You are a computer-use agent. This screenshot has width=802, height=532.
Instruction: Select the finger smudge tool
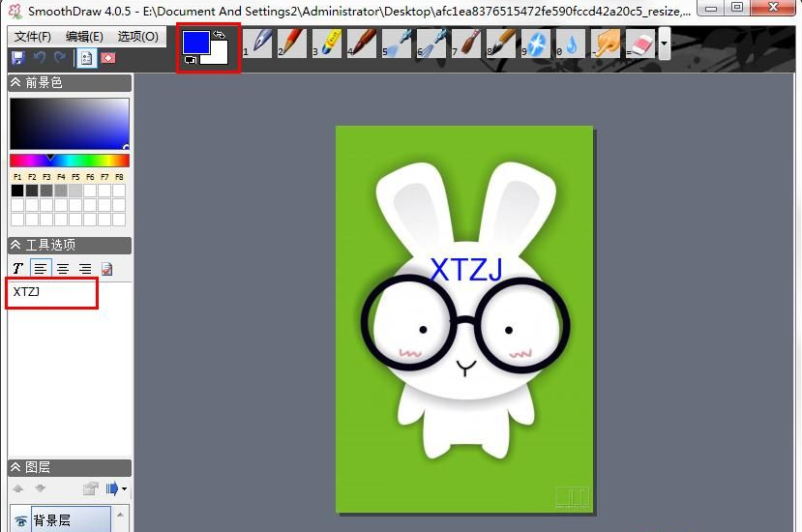609,43
